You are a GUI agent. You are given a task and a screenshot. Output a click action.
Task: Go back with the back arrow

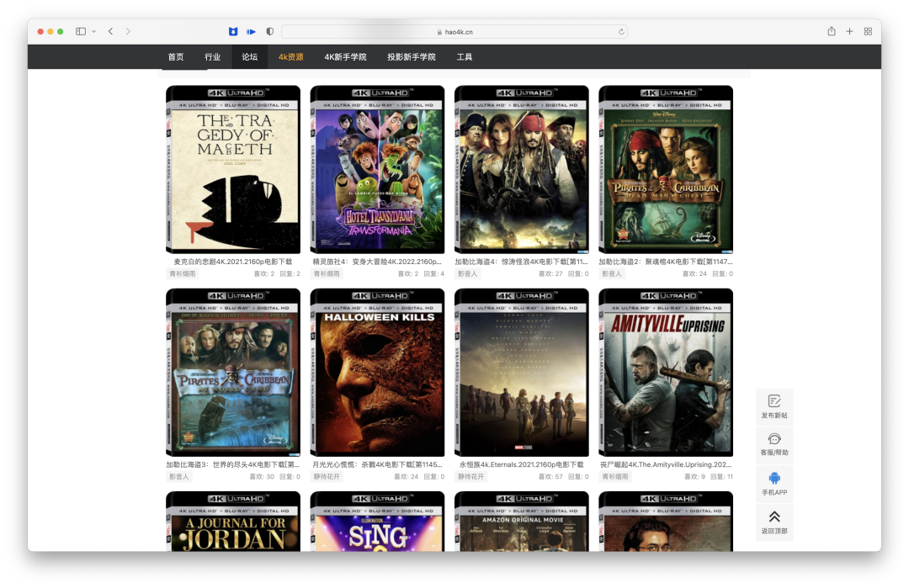coord(111,31)
